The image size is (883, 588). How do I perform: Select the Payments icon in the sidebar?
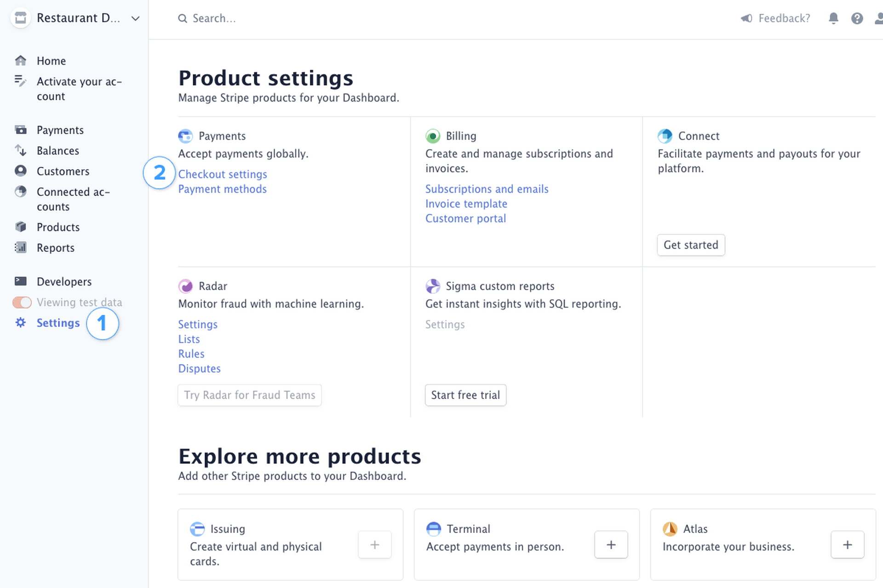click(x=21, y=130)
